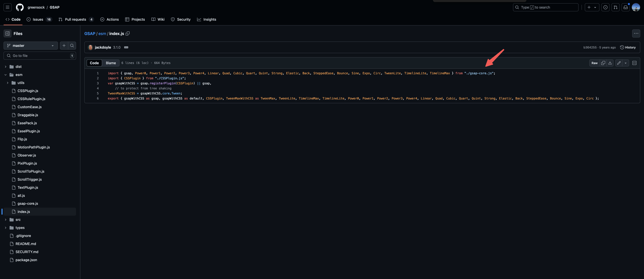Open the Raw file view

595,63
